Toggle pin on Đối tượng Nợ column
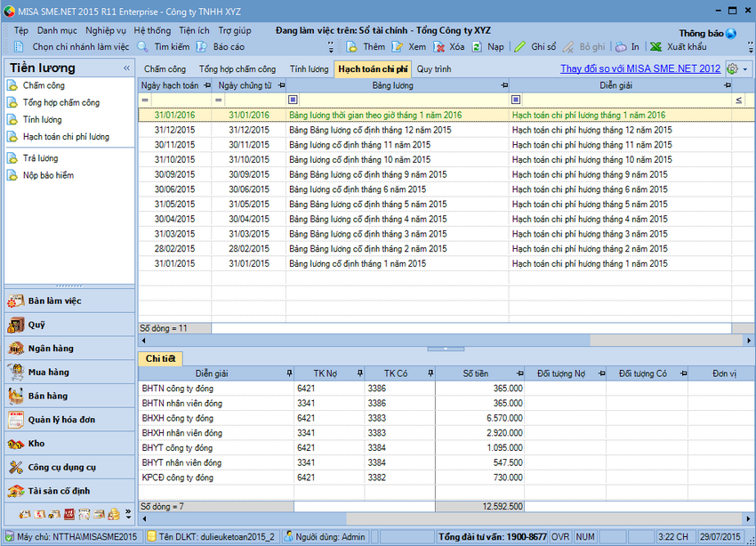Image resolution: width=756 pixels, height=546 pixels. pos(602,373)
